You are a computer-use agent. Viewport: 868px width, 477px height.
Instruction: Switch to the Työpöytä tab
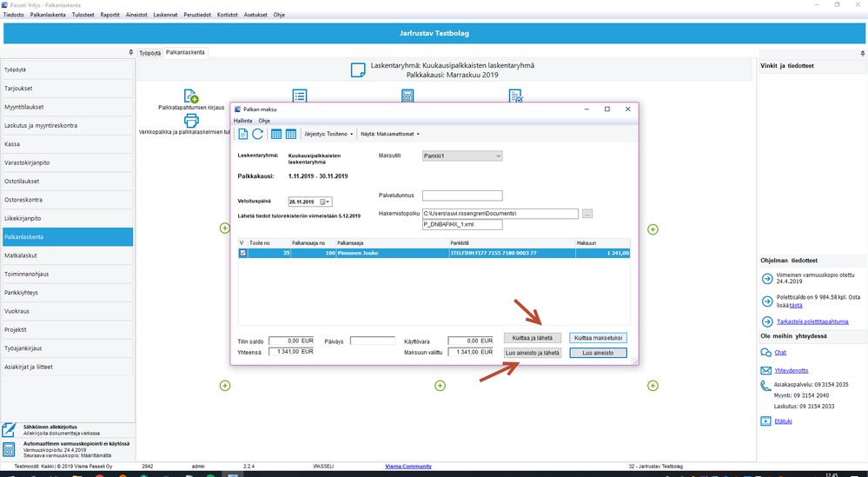pyautogui.click(x=149, y=53)
